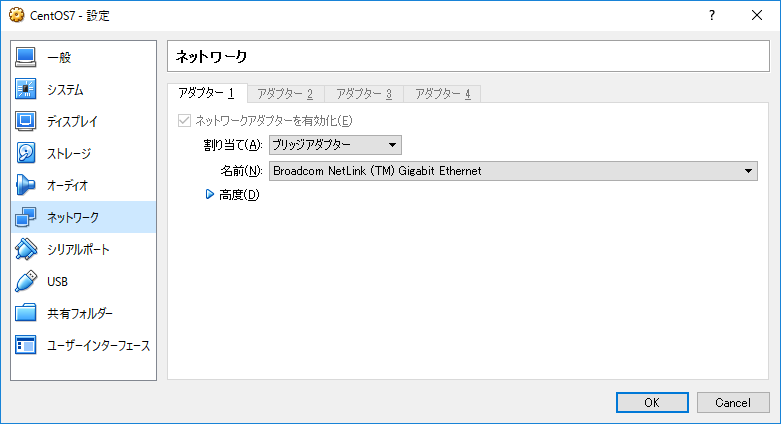Image resolution: width=781 pixels, height=424 pixels.
Task: Open the システム settings category
Action: [x=83, y=89]
